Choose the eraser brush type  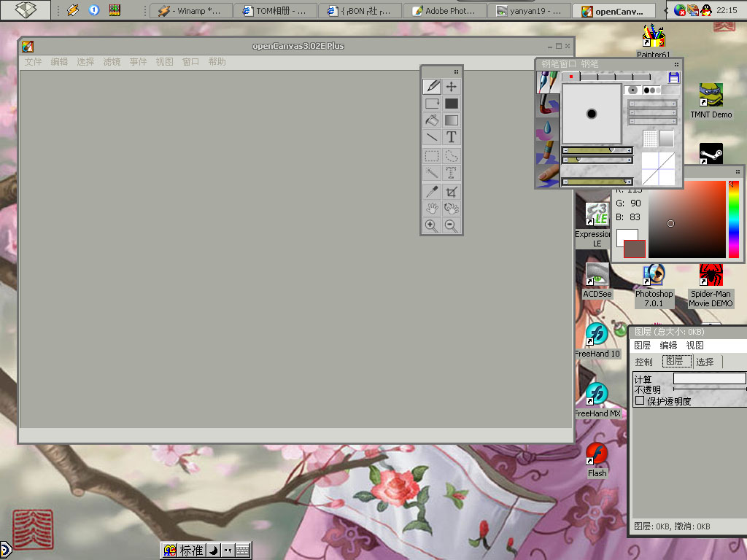tap(548, 152)
